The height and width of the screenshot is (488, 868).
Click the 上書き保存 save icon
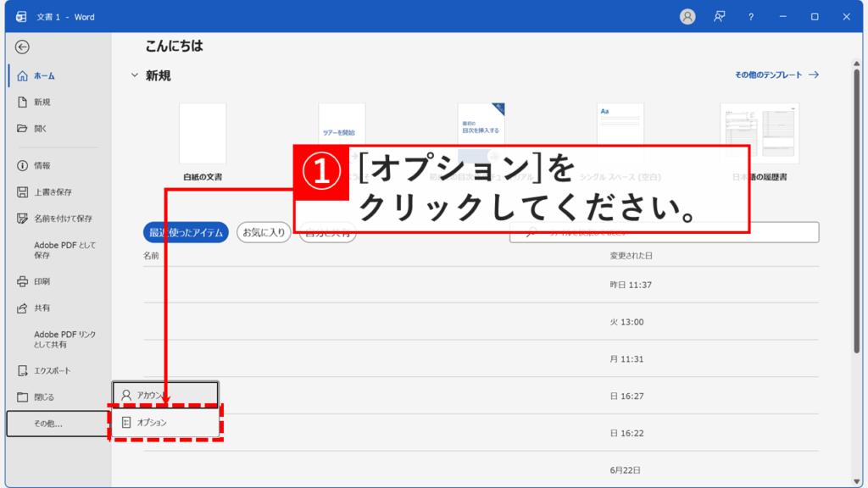point(22,192)
